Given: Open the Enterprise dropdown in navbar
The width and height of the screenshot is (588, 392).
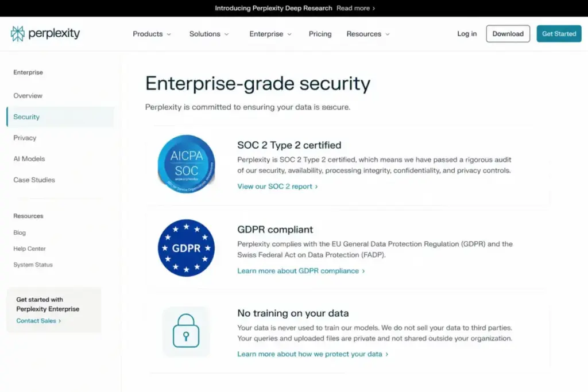Looking at the screenshot, I should coord(270,34).
